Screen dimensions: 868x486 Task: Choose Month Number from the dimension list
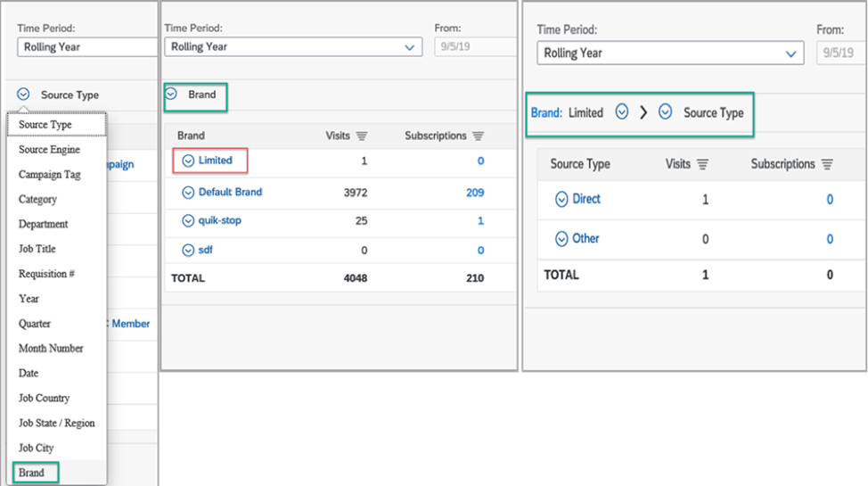pos(51,349)
